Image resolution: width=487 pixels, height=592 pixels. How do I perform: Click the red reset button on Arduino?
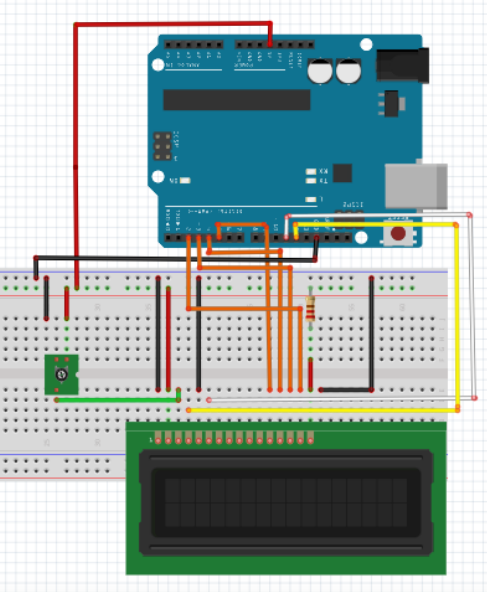pos(398,233)
